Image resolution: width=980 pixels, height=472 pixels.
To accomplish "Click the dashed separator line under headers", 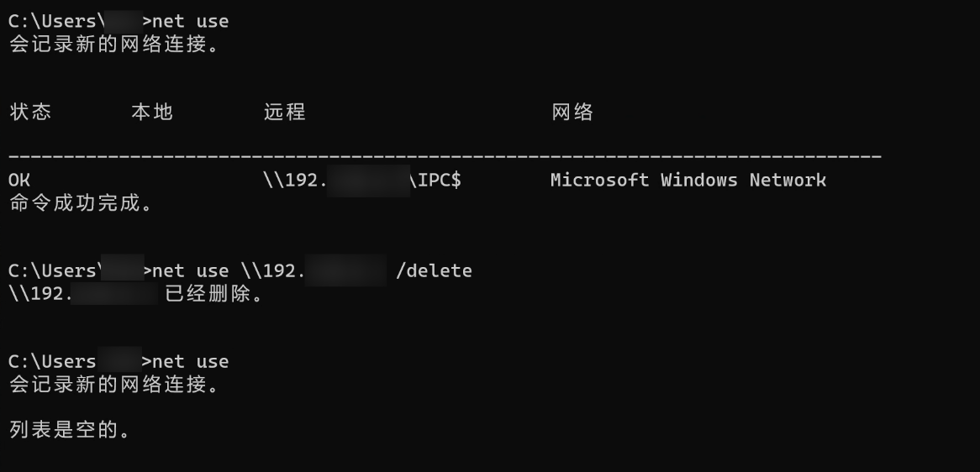I will click(445, 155).
